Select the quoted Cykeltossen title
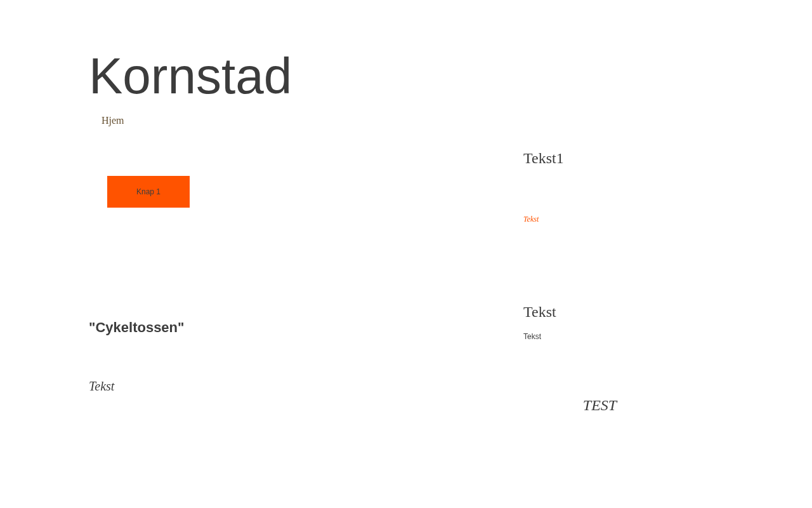 [136, 328]
